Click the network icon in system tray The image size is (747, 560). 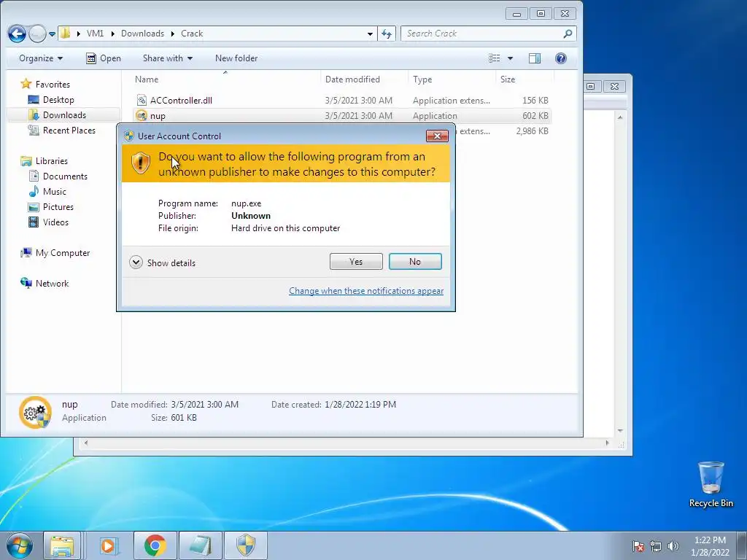point(656,546)
